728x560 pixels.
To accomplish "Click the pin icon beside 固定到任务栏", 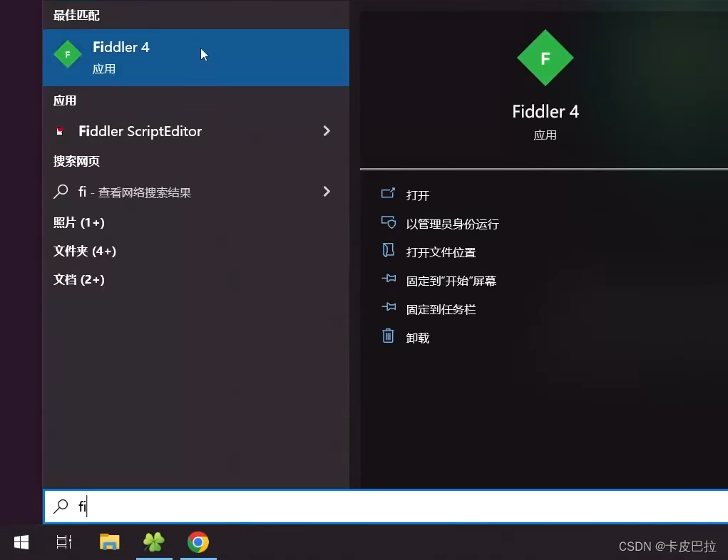I will [389, 307].
